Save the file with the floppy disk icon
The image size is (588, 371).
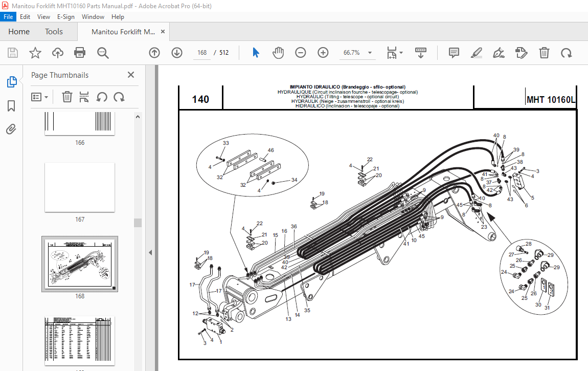13,53
